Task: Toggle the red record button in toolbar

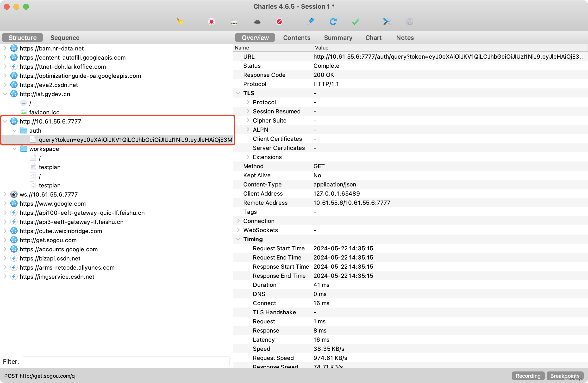Action: tap(211, 22)
